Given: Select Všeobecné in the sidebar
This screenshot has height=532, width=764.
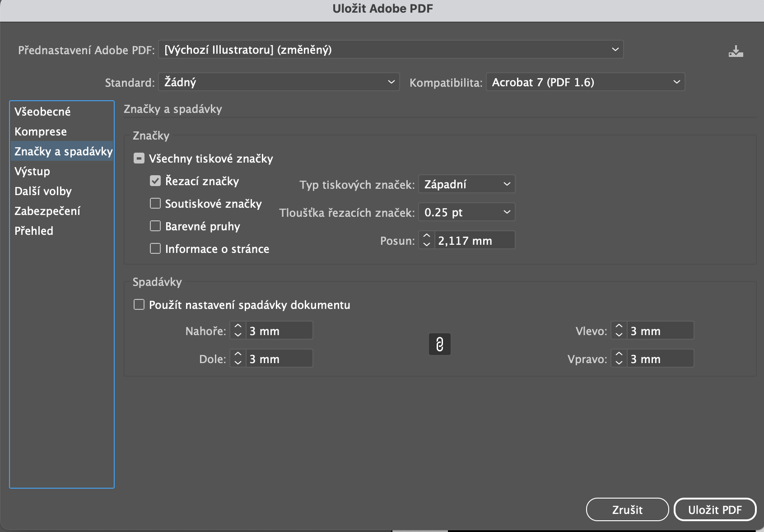Looking at the screenshot, I should (62, 112).
